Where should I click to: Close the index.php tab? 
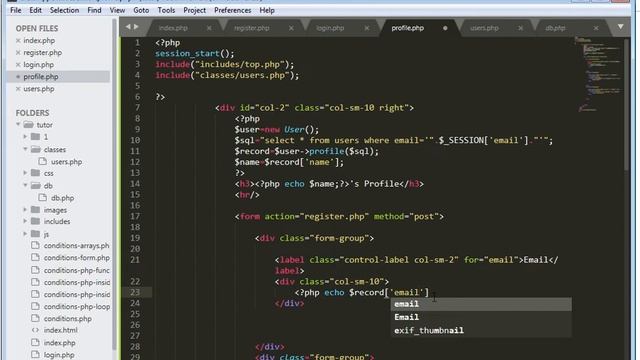(x=209, y=28)
